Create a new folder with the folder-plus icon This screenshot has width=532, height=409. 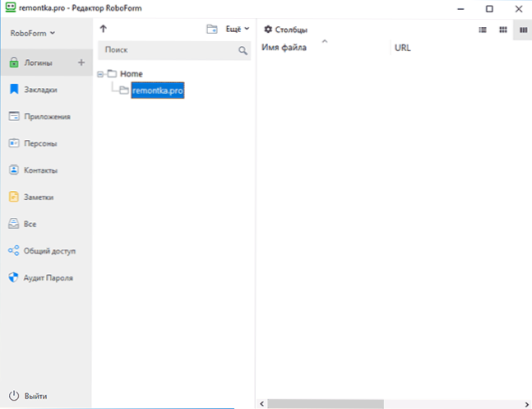[x=212, y=30]
